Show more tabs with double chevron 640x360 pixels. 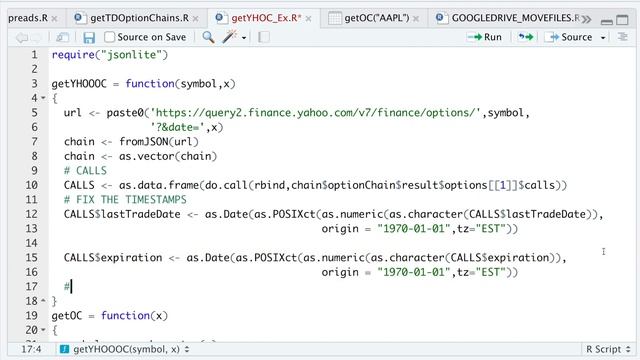click(x=587, y=19)
